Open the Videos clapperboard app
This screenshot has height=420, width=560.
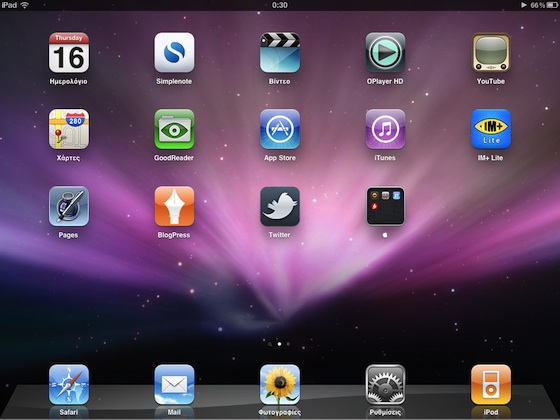[280, 52]
